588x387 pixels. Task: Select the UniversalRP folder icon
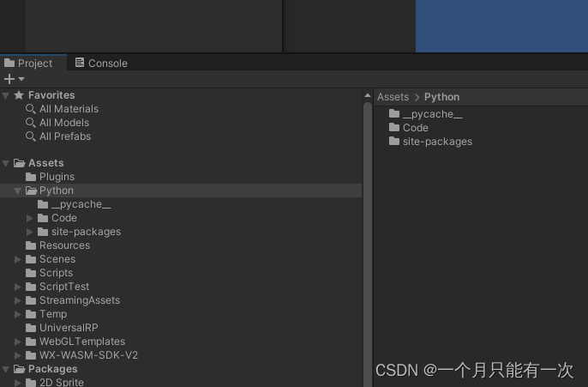pos(31,328)
